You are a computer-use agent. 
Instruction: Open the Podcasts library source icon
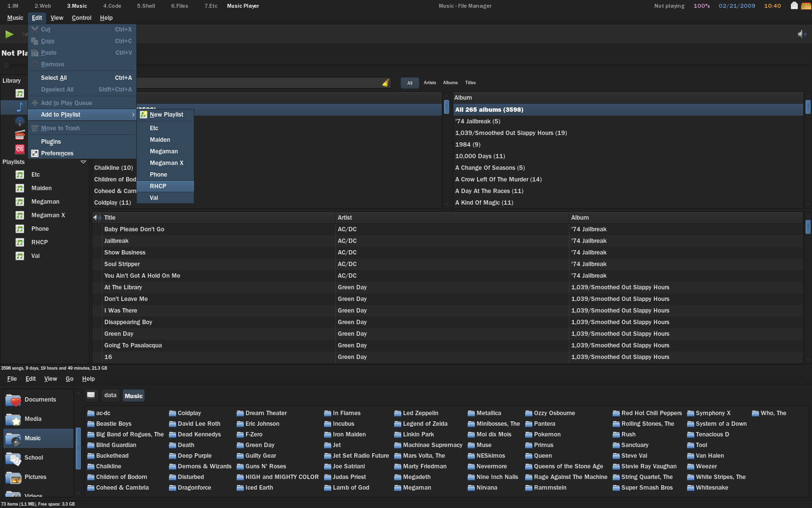tap(20, 121)
